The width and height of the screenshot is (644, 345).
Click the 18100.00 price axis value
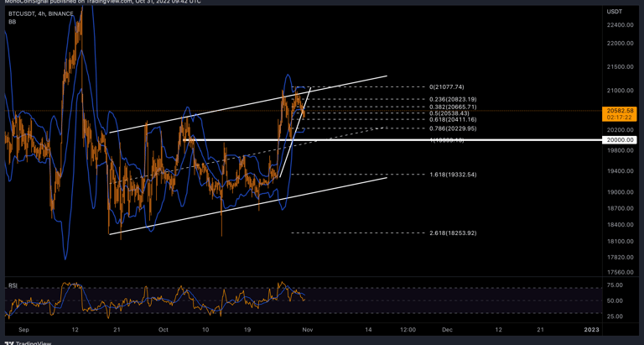click(x=619, y=242)
